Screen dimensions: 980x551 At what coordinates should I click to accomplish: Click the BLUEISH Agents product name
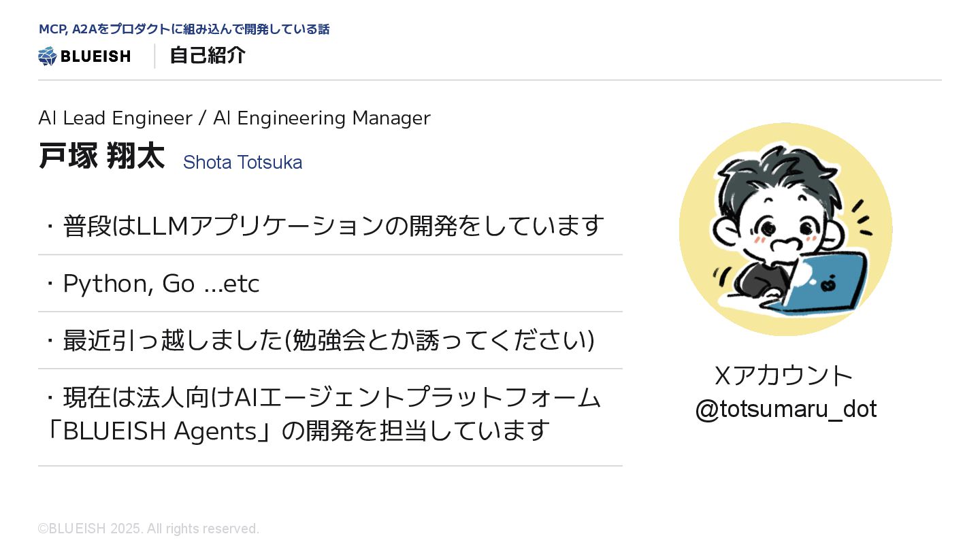pos(158,430)
